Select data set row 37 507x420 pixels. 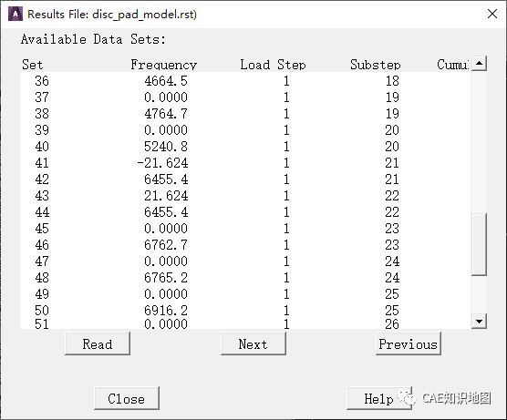[245, 97]
